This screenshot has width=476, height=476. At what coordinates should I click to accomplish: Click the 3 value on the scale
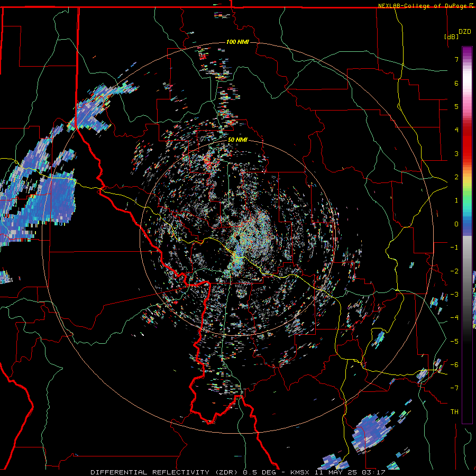pyautogui.click(x=456, y=153)
